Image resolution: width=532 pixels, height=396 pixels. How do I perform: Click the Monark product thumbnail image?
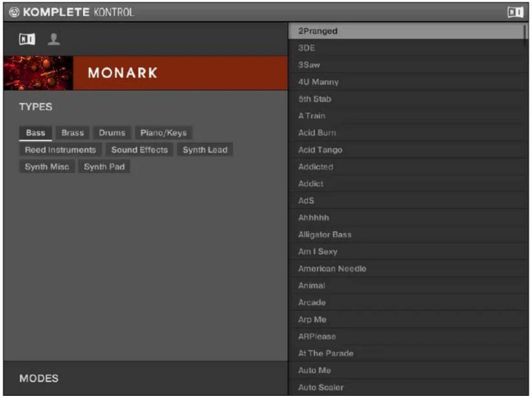pyautogui.click(x=38, y=73)
